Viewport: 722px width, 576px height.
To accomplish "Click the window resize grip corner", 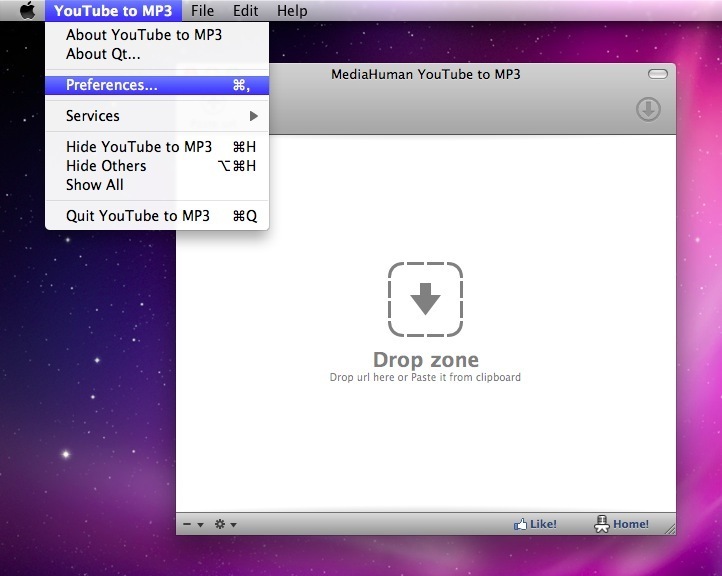I will point(669,528).
